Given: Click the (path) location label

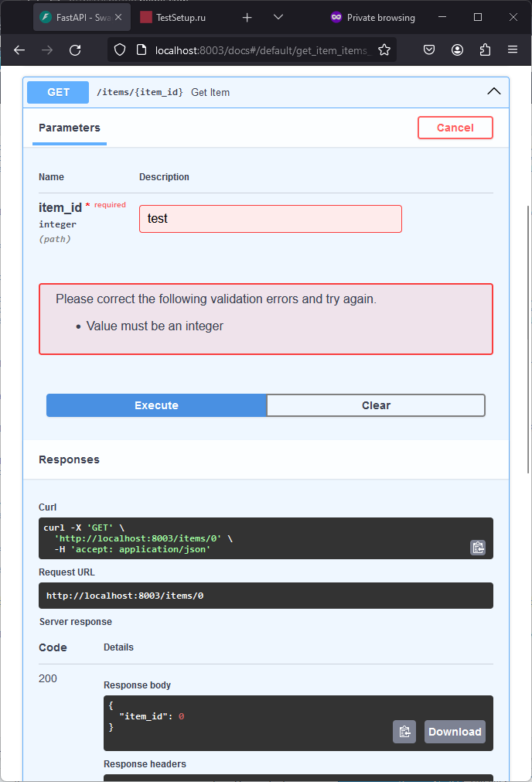Looking at the screenshot, I should [55, 239].
